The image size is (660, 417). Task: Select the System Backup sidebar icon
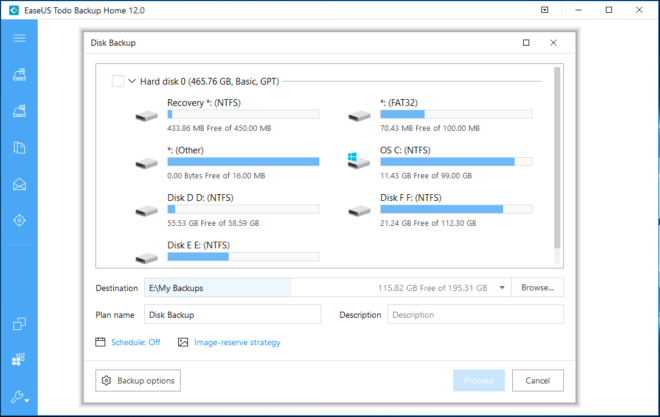(19, 111)
